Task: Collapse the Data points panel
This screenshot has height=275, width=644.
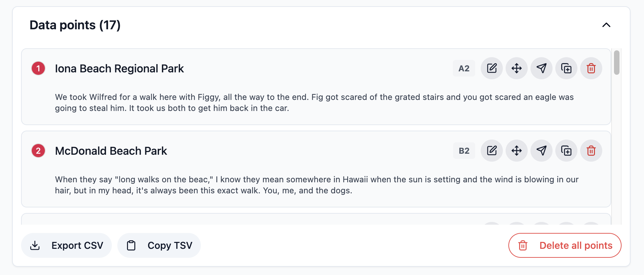Action: [606, 25]
